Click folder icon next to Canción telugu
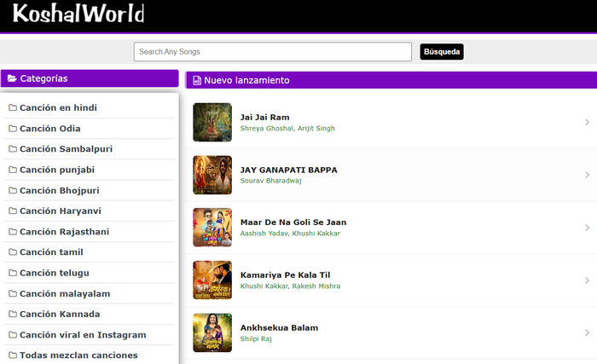 tap(13, 273)
